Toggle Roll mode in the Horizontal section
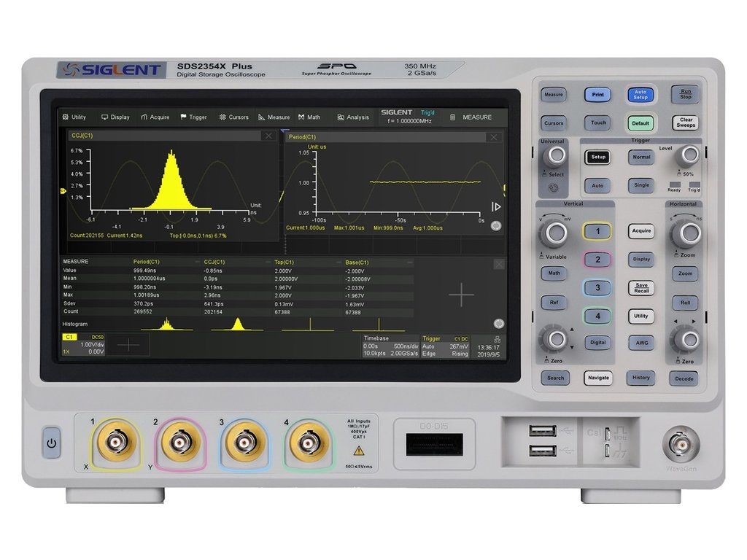Screen dimensions: 747x560 point(685,302)
